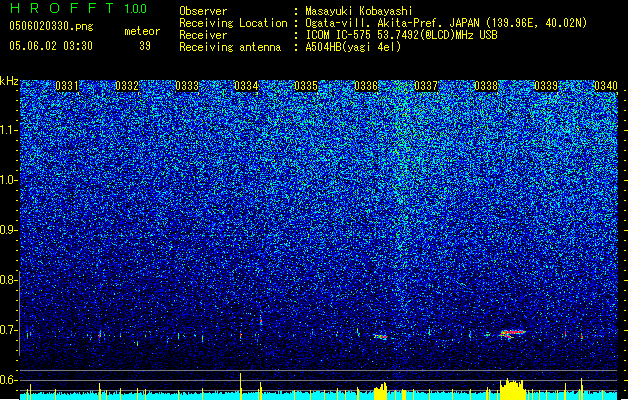Click the Receiving Location field label
The height and width of the screenshot is (400, 629).
click(x=233, y=23)
